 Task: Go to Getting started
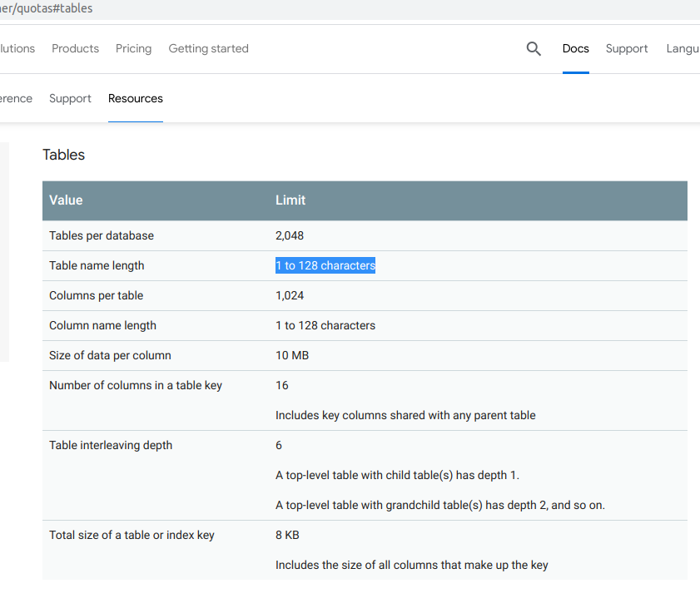(208, 48)
